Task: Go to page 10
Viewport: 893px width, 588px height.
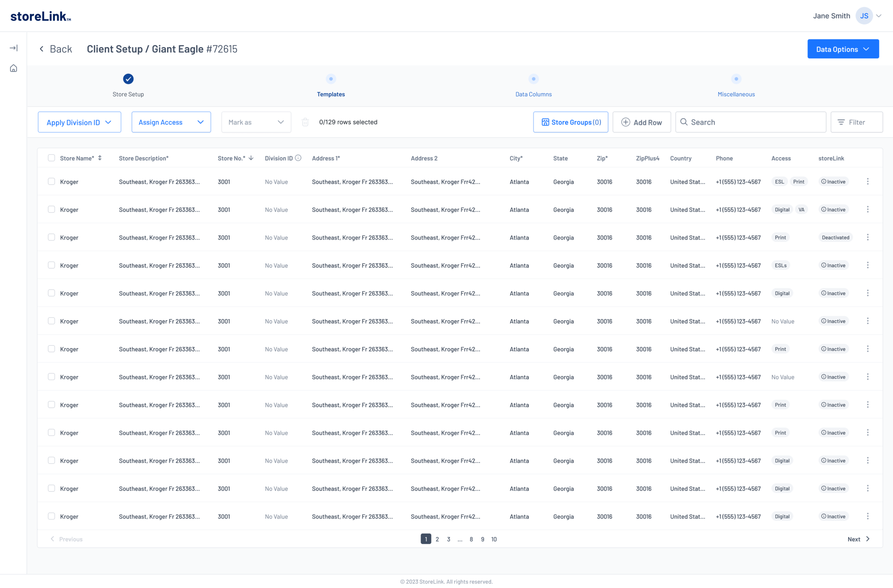Action: 494,539
